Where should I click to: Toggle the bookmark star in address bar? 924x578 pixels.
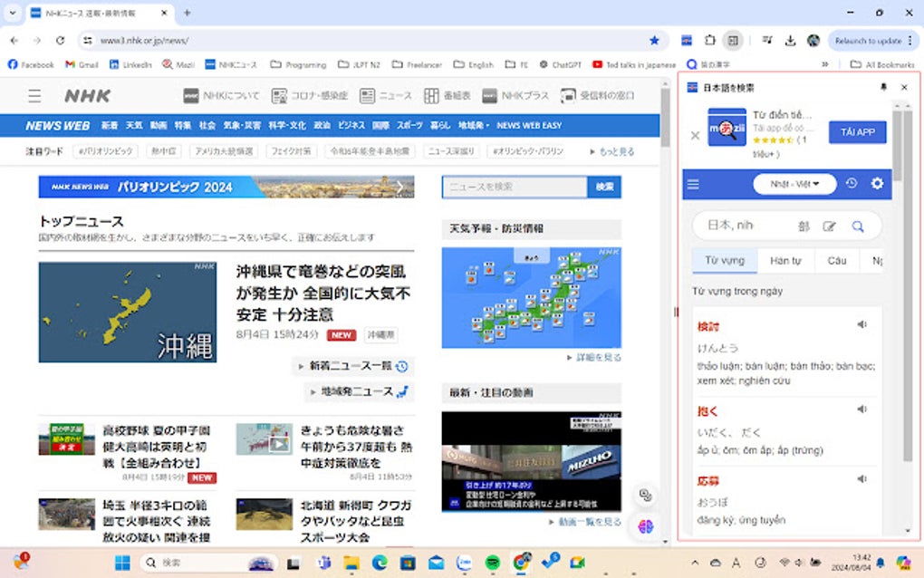pyautogui.click(x=654, y=40)
